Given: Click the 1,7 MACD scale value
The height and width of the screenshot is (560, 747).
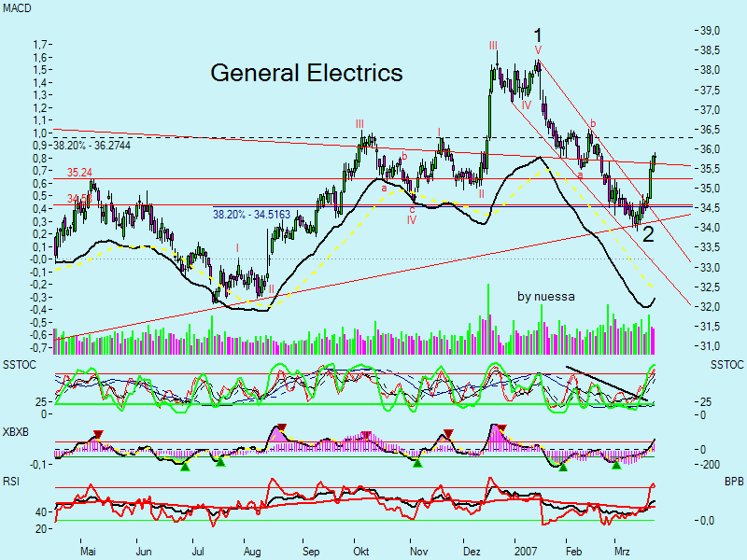Looking at the screenshot, I should (39, 45).
